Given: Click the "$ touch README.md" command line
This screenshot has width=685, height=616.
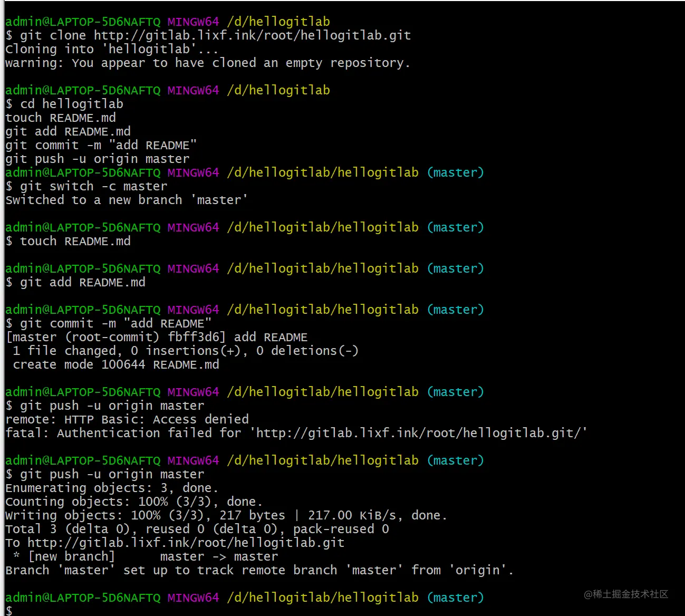Looking at the screenshot, I should 68,241.
